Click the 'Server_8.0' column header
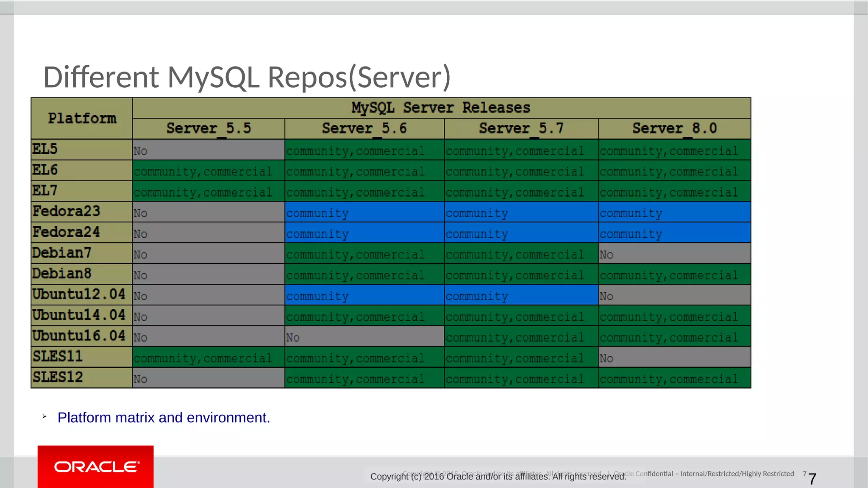This screenshot has height=488, width=868. (x=675, y=128)
